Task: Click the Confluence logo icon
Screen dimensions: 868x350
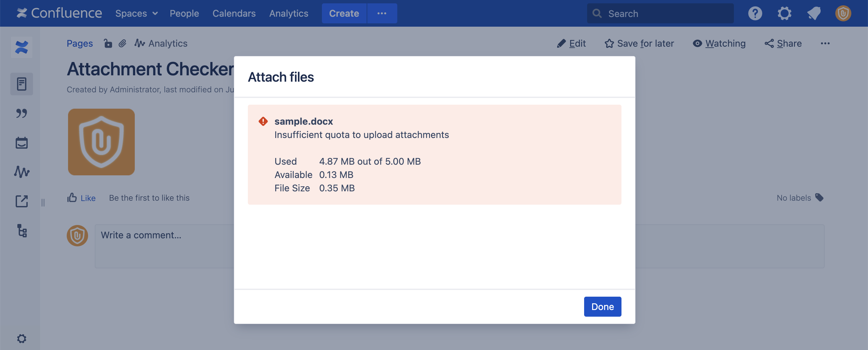Action: coord(22,13)
